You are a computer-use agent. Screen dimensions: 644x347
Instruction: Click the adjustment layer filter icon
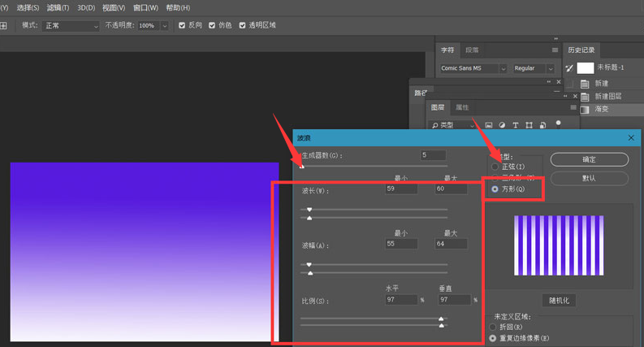point(502,125)
